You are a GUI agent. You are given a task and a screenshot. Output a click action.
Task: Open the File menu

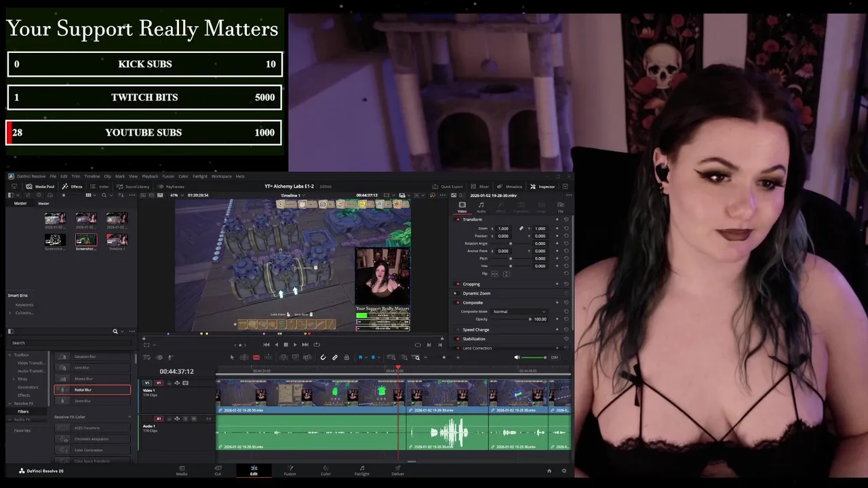tap(53, 176)
